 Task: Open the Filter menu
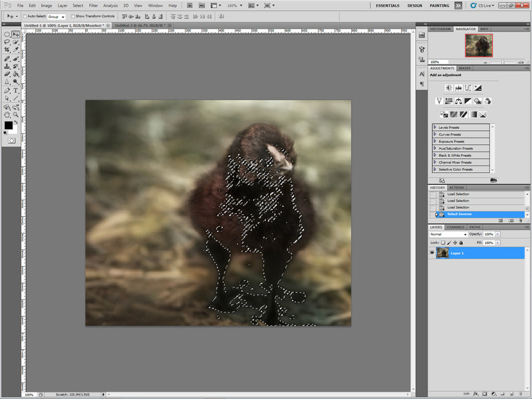click(93, 5)
